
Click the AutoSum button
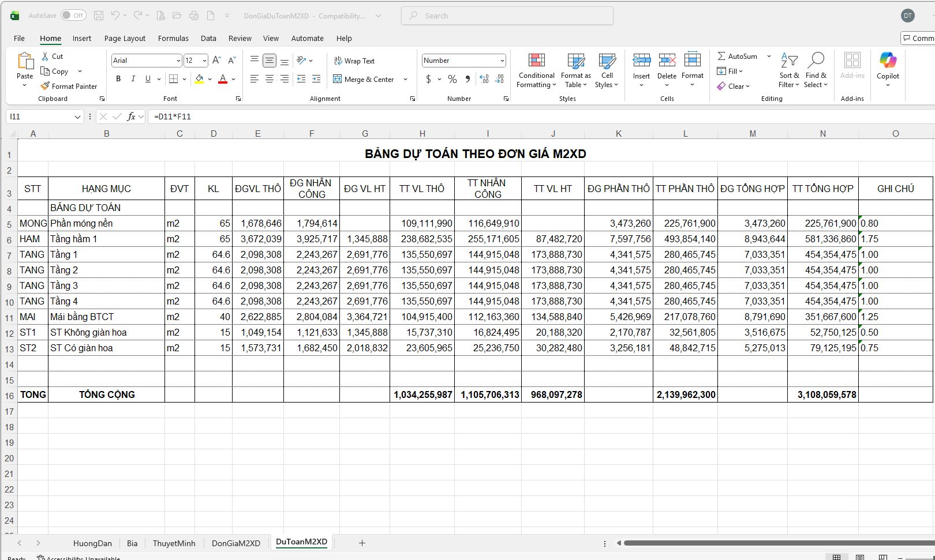(737, 56)
